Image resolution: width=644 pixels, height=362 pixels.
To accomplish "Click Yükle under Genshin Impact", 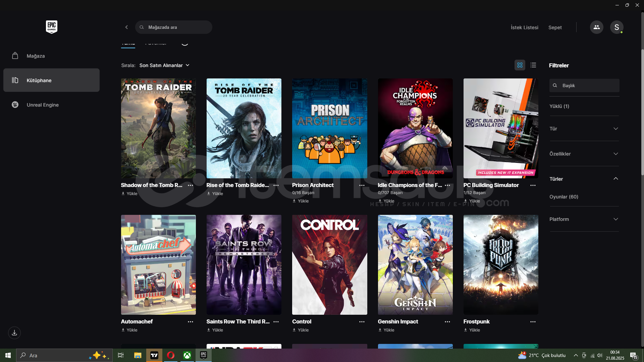I will point(386,330).
